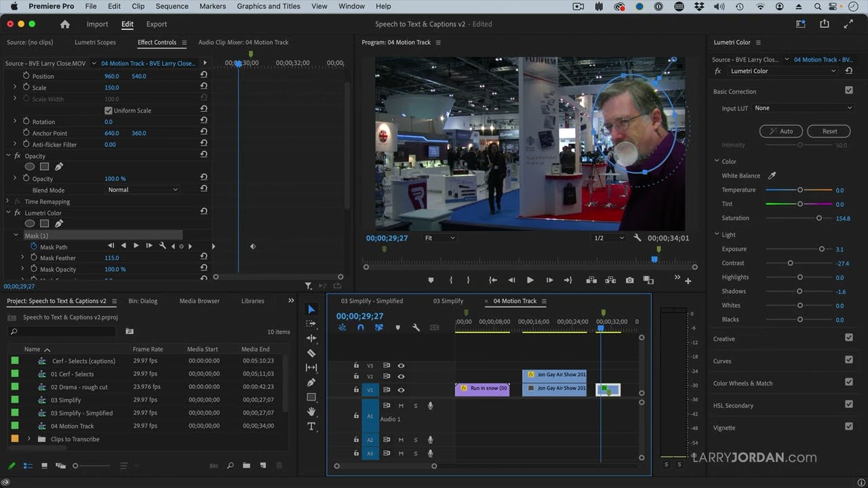Collapse the Color section in Lumetri
The image size is (868, 488).
[x=717, y=161]
